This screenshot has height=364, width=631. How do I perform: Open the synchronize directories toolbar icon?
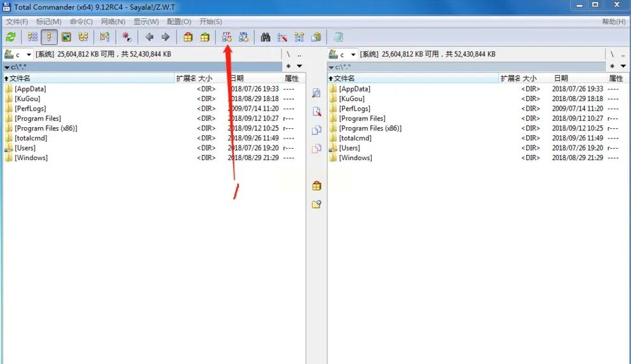tap(299, 37)
